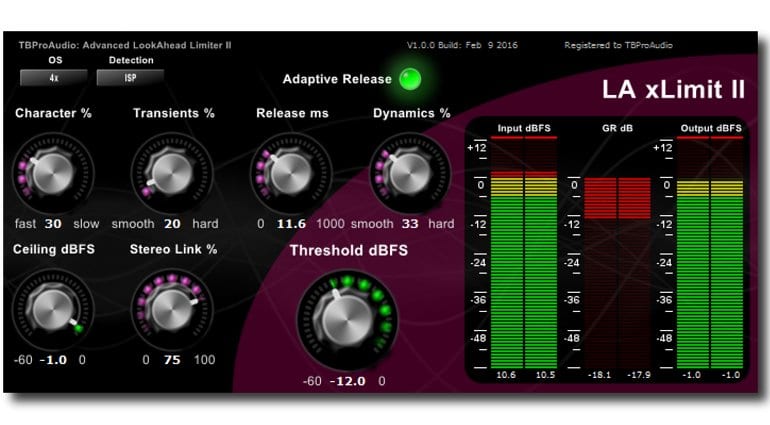Click the Character % knob
Image resolution: width=770 pixels, height=425 pixels.
(53, 172)
